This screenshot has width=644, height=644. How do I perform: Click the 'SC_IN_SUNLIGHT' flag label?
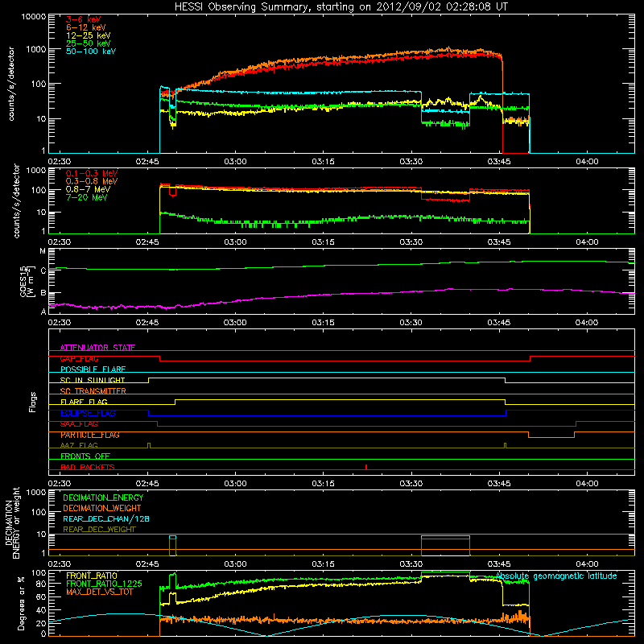pos(93,380)
